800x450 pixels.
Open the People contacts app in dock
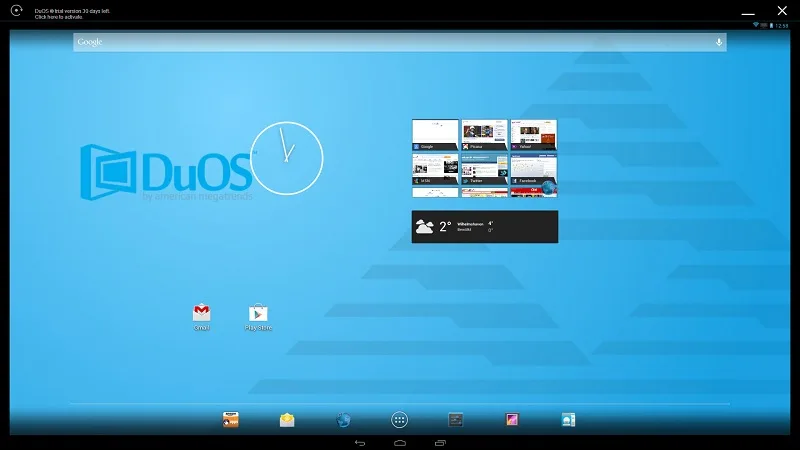[x=568, y=419]
